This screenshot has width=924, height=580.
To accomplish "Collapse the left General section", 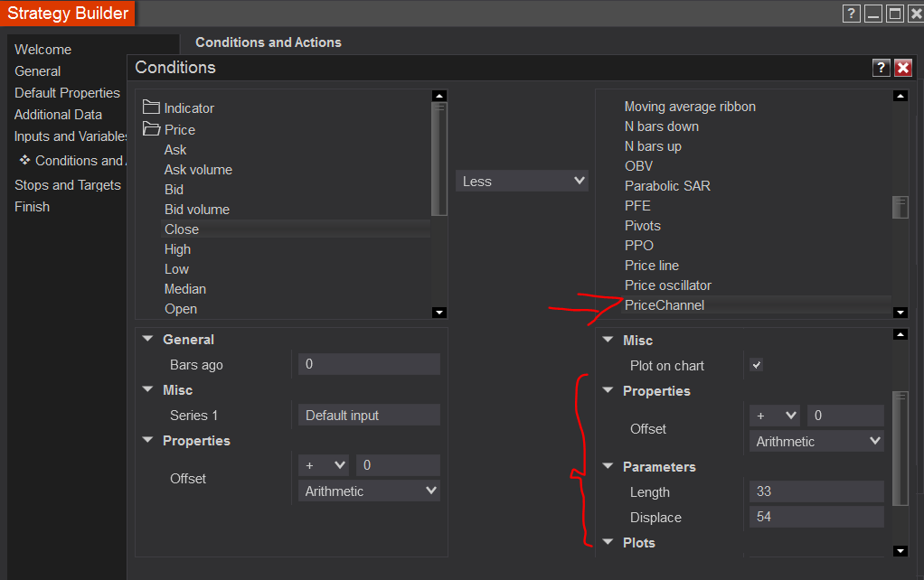I will pyautogui.click(x=148, y=340).
